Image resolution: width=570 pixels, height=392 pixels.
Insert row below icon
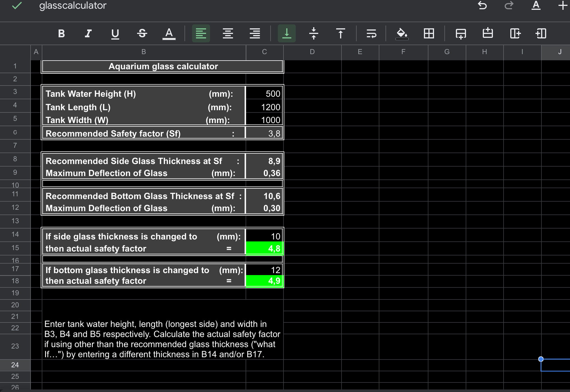tap(461, 33)
